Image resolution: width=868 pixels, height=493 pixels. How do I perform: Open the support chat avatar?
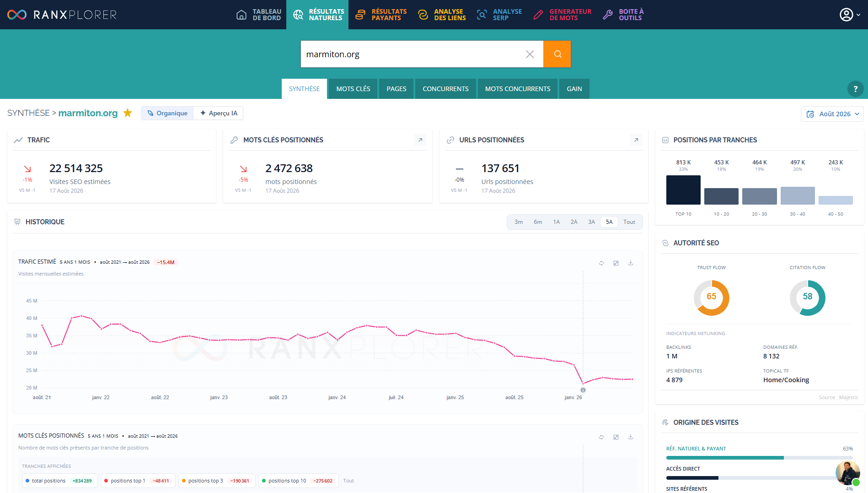click(848, 473)
